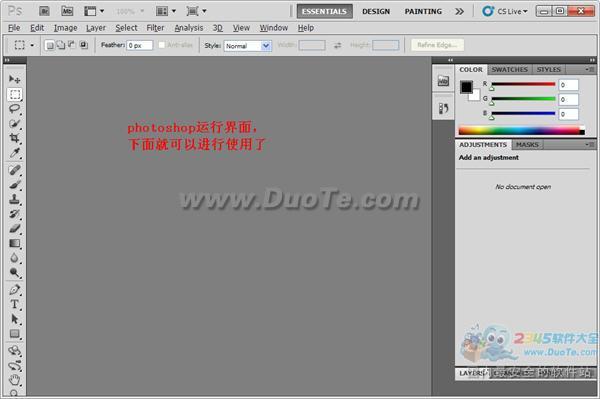
Task: Show more workspaces with the double chevron
Action: pos(460,11)
